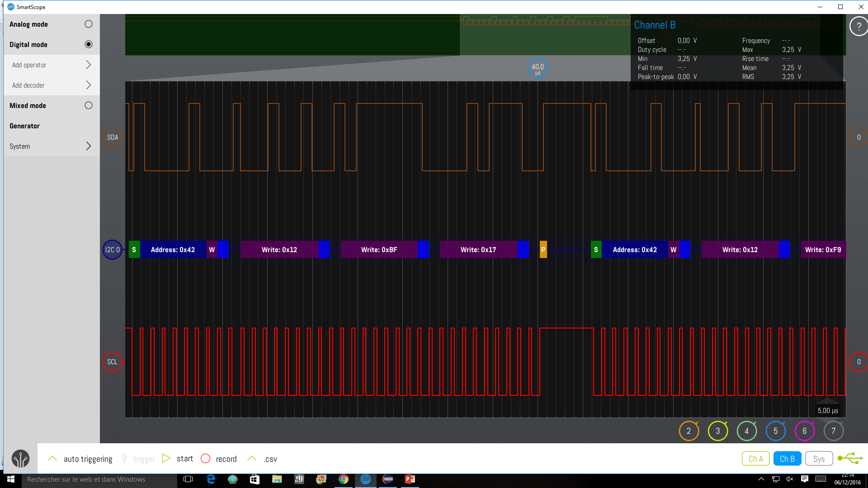Click the I2C 0 decoder indicator
The width and height of the screenshot is (868, 488).
113,249
